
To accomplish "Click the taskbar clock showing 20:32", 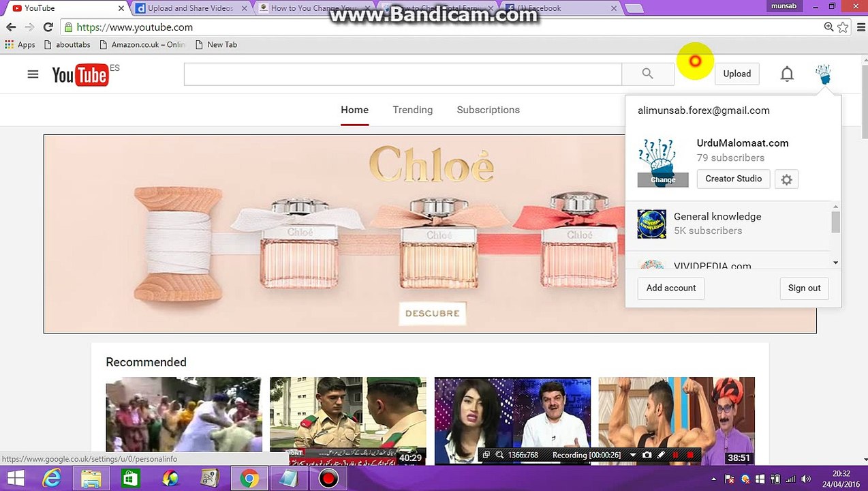I will [x=841, y=479].
